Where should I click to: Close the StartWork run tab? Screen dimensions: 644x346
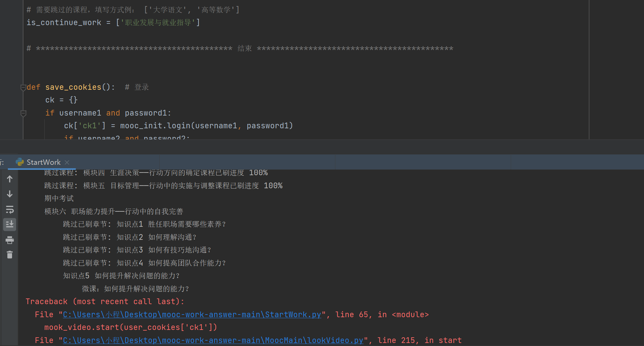pos(67,162)
